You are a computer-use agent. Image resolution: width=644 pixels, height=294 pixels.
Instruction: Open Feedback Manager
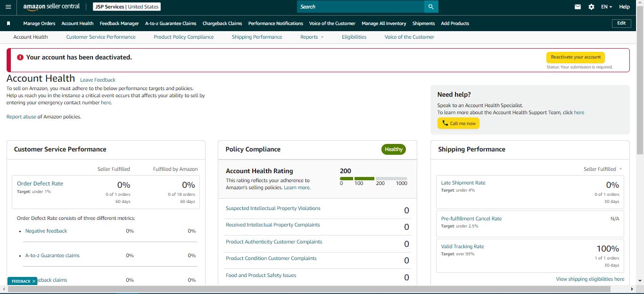pos(119,23)
